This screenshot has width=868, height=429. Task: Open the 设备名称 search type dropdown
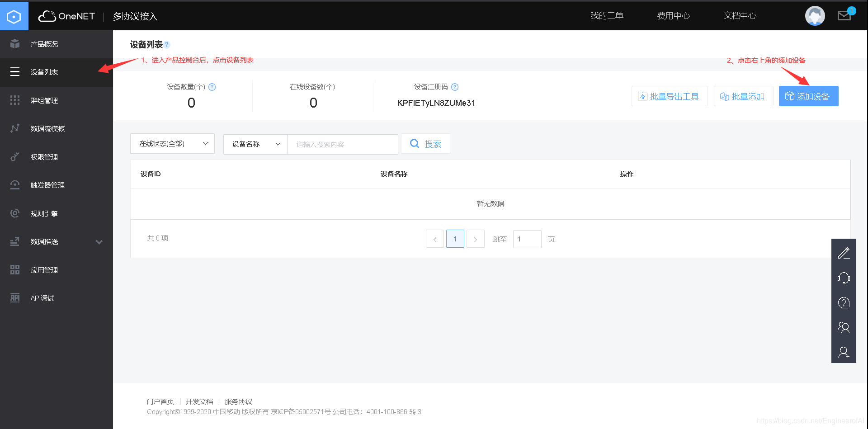[255, 144]
